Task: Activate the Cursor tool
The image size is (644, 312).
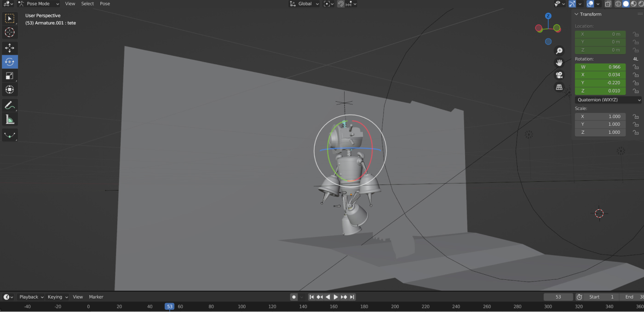Action: 10,32
